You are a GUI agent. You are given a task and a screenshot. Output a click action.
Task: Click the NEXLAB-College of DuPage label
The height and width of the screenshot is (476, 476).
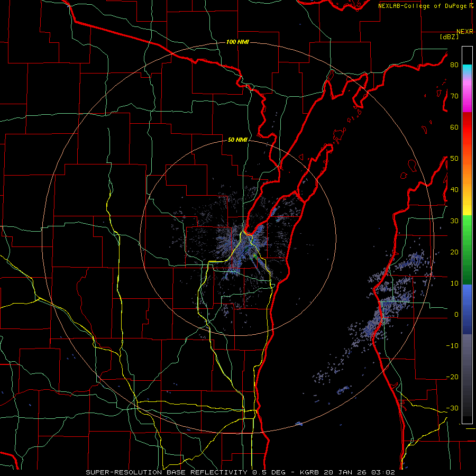click(423, 6)
